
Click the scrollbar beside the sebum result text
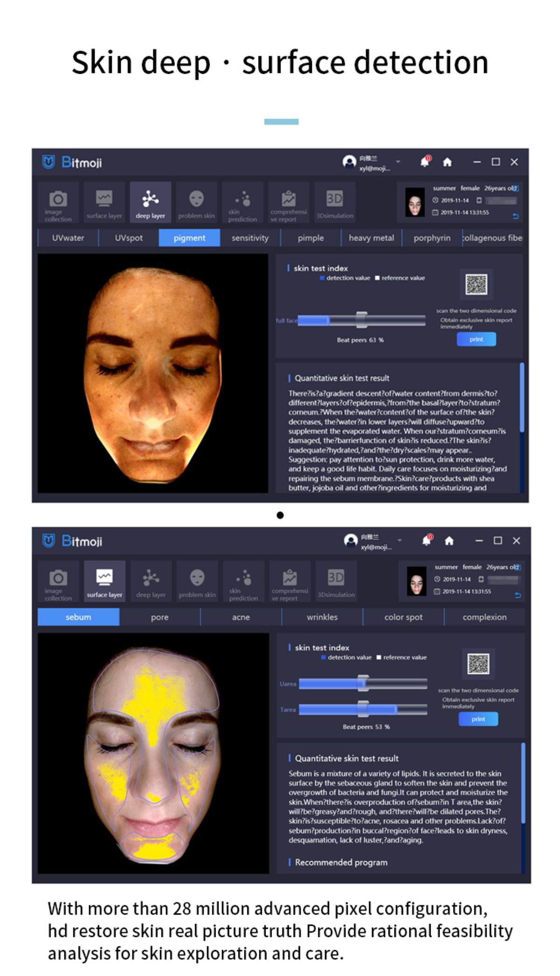(x=523, y=783)
